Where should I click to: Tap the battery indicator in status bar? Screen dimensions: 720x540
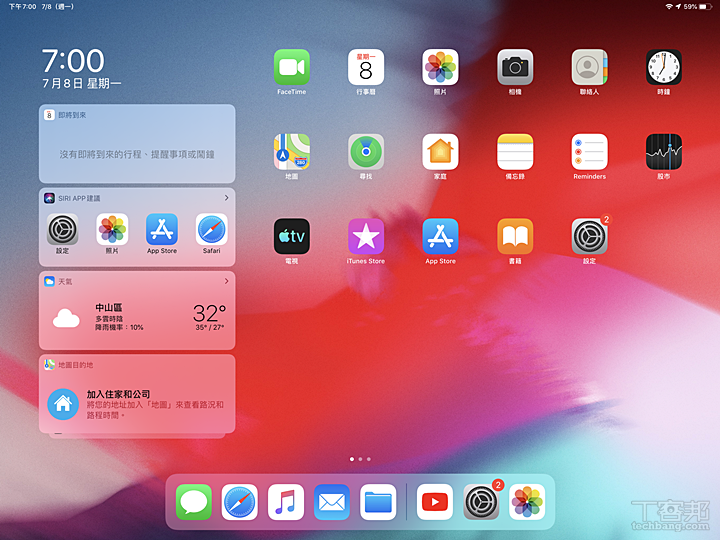[x=706, y=6]
